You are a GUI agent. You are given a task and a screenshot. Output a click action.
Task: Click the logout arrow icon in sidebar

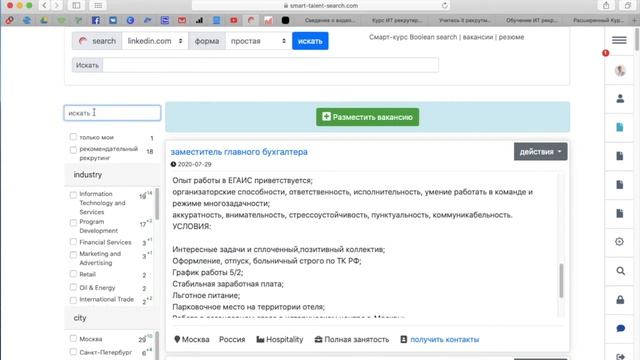tap(620, 356)
